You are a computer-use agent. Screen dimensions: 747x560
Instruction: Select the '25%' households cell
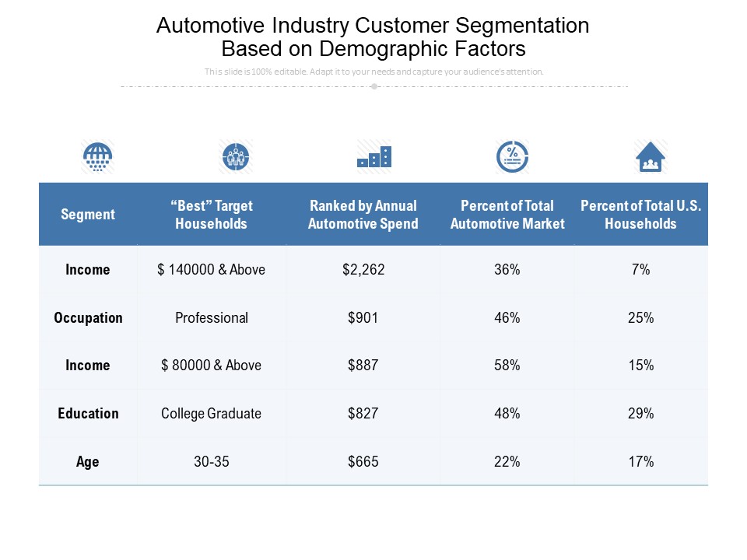coord(640,317)
